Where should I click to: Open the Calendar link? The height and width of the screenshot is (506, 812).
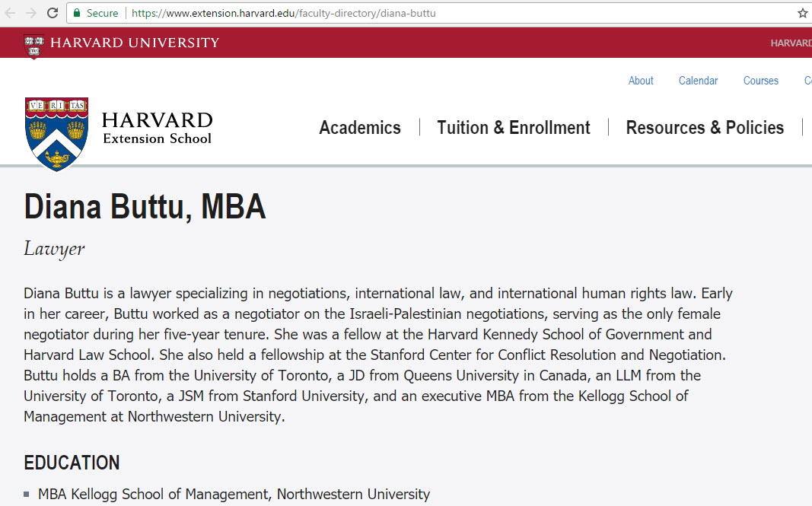click(698, 81)
